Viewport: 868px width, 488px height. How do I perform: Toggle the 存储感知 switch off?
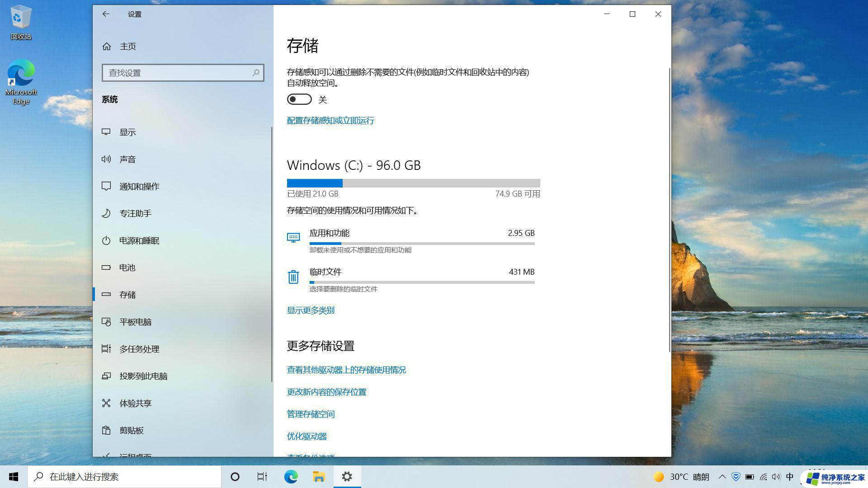pos(299,99)
